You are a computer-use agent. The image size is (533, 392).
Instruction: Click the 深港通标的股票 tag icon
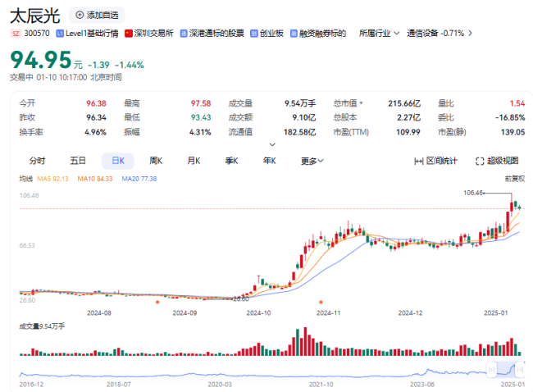(x=184, y=34)
